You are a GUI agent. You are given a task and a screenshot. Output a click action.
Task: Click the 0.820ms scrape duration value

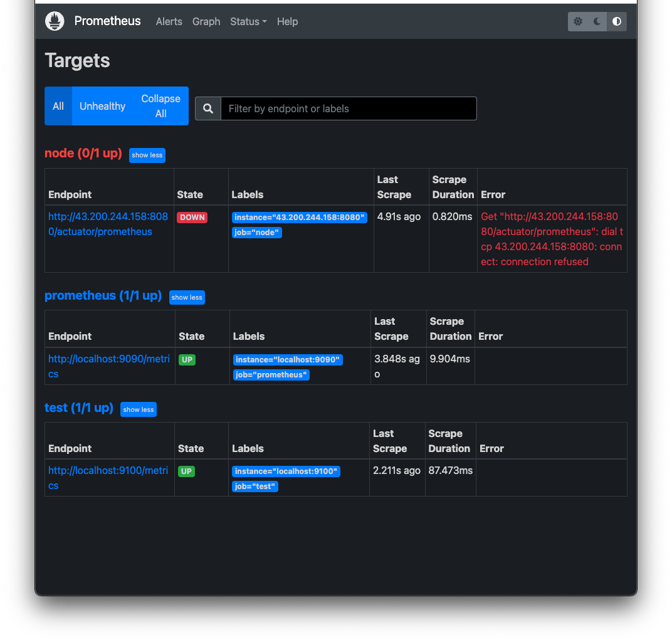[x=452, y=217]
